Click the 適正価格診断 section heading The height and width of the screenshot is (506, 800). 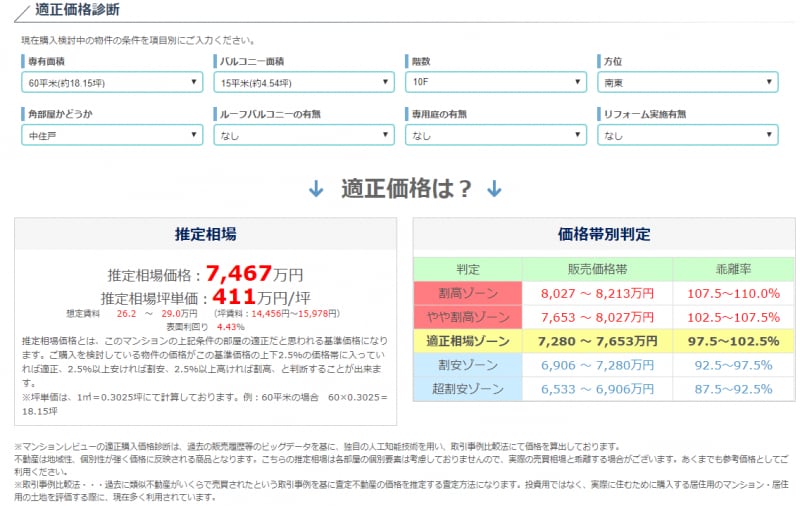(x=77, y=10)
